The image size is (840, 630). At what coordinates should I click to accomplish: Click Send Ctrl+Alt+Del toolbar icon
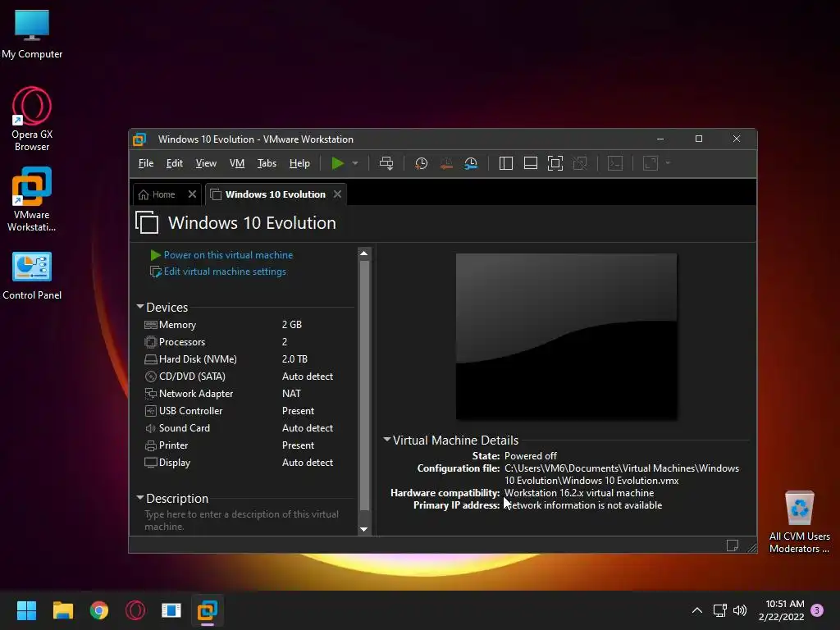pyautogui.click(x=386, y=163)
